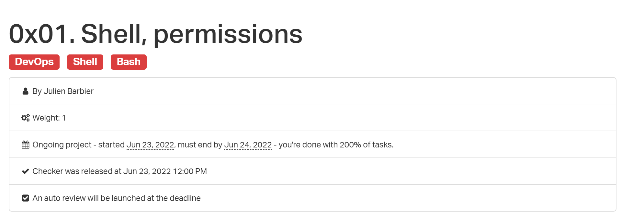Click the Ongoing project label

pos(62,145)
